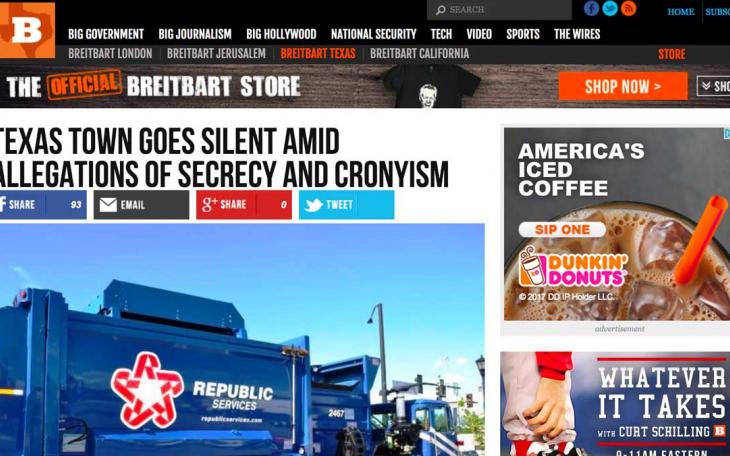This screenshot has height=456, width=730.
Task: Go to National Security section
Action: 373,34
